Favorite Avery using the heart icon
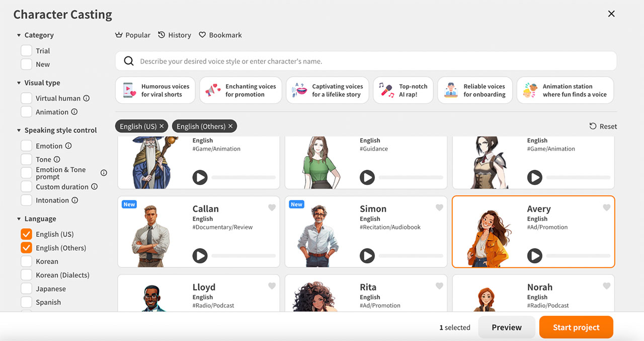644x341 pixels. pyautogui.click(x=606, y=207)
